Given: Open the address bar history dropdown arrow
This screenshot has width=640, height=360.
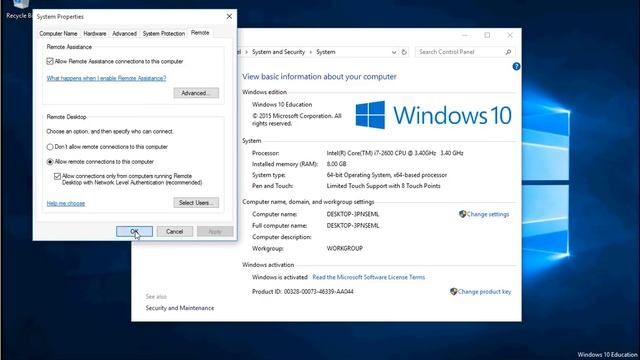Looking at the screenshot, I should click(393, 52).
